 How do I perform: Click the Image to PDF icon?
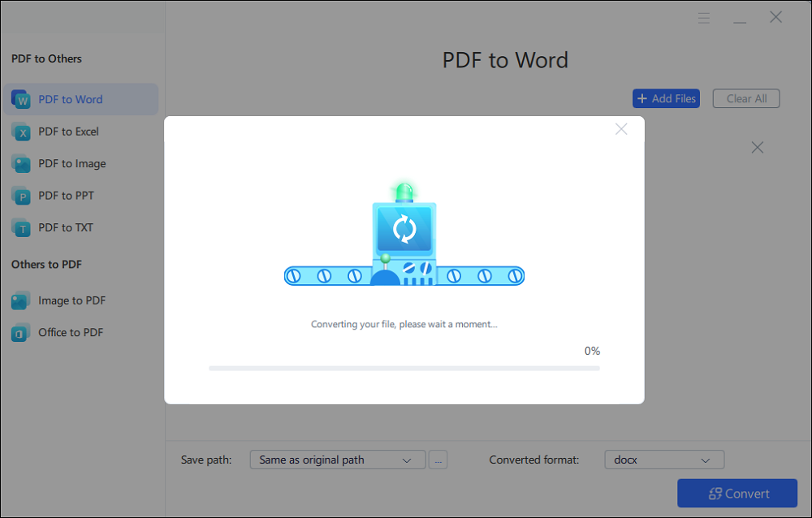coord(20,300)
